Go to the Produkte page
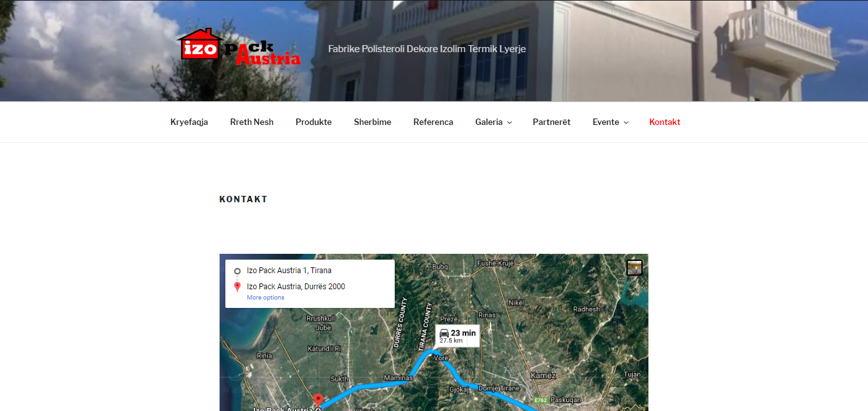 tap(314, 122)
